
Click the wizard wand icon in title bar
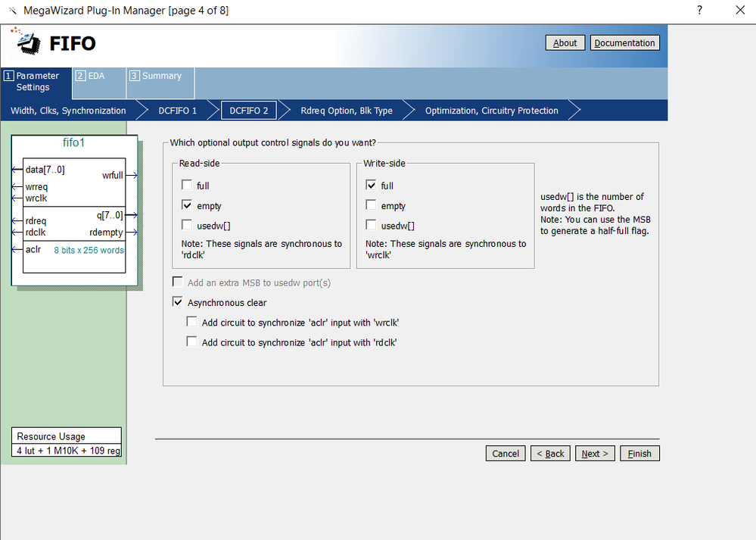tap(13, 11)
